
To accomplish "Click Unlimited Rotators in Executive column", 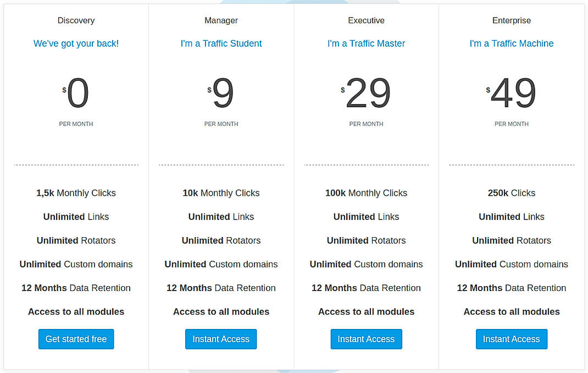I will pyautogui.click(x=366, y=240).
